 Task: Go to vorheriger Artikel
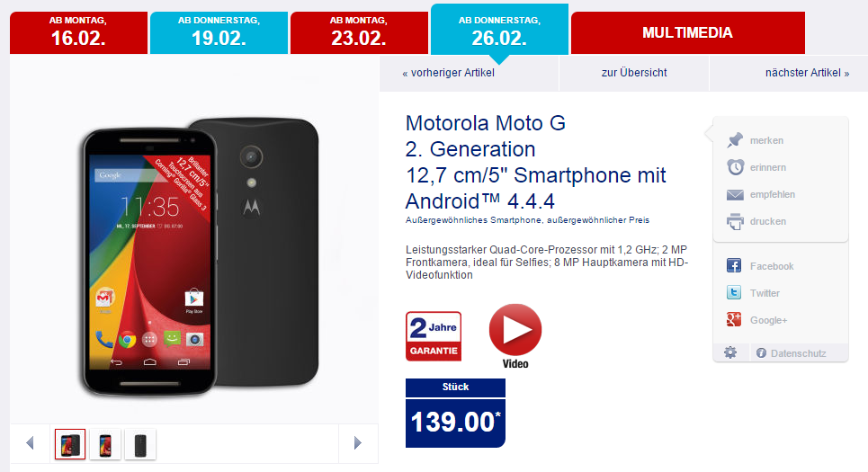449,73
